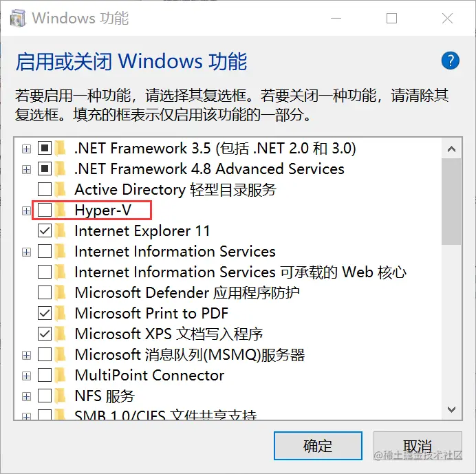The image size is (476, 474).
Task: Click the folder icon beside Microsoft Print to PDF
Action: point(61,313)
